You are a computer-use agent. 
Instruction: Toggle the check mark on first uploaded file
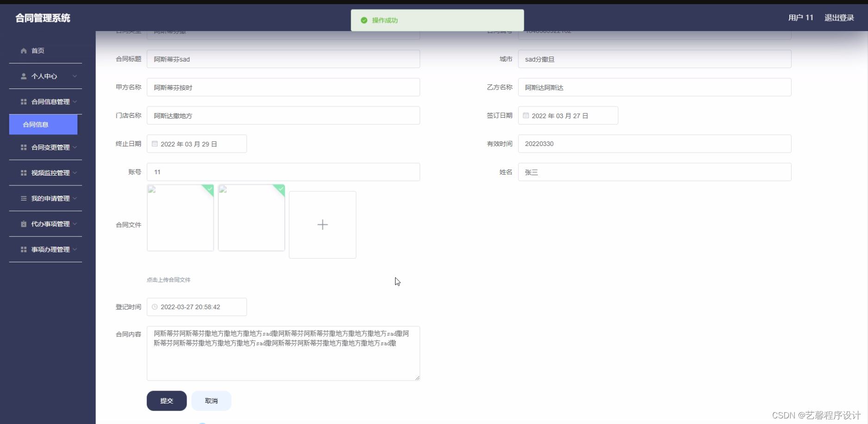[209, 190]
